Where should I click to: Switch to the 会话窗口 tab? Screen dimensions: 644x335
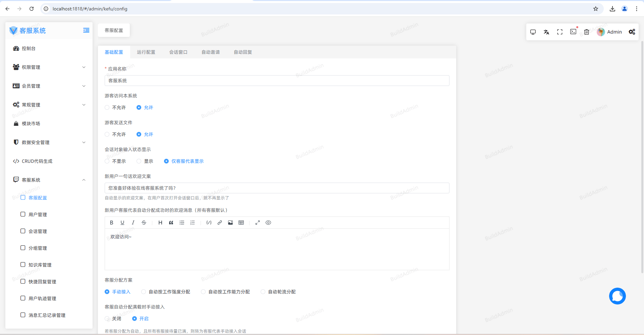(x=178, y=52)
